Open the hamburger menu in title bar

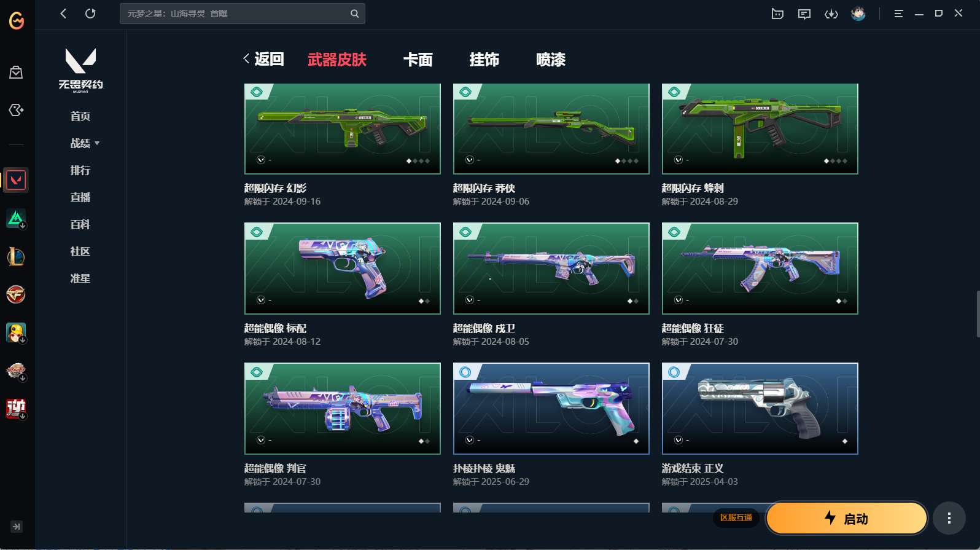(x=898, y=14)
